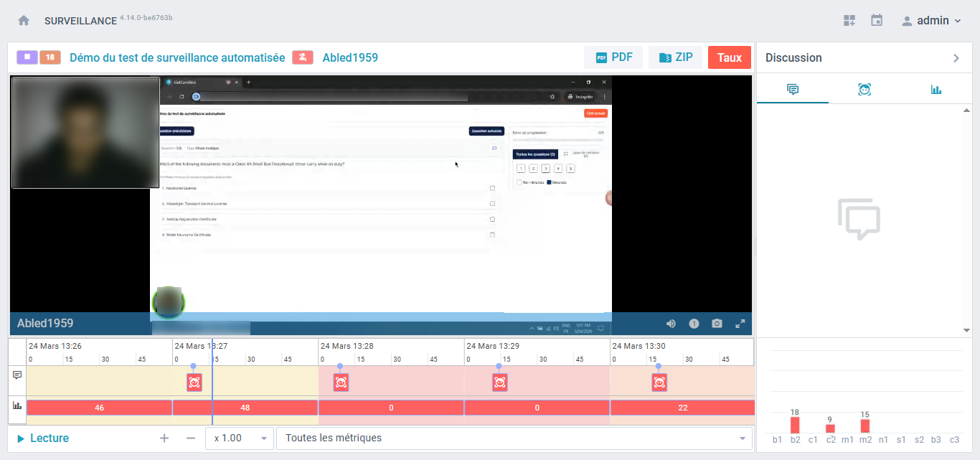Screen dimensions: 980x460
Task: Click the Discussion panel heading
Action: pos(793,57)
